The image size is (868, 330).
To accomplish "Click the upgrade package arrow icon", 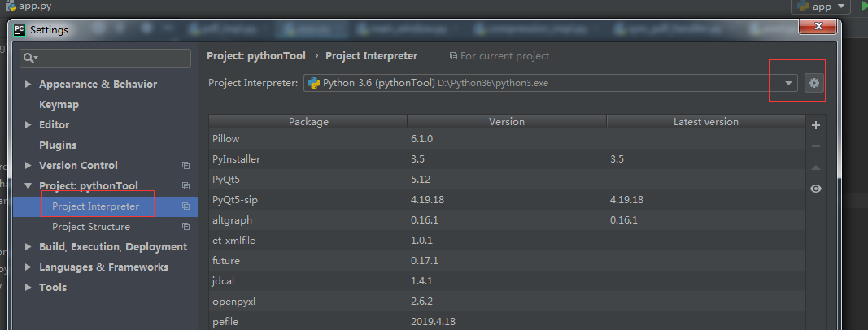I will pyautogui.click(x=815, y=167).
